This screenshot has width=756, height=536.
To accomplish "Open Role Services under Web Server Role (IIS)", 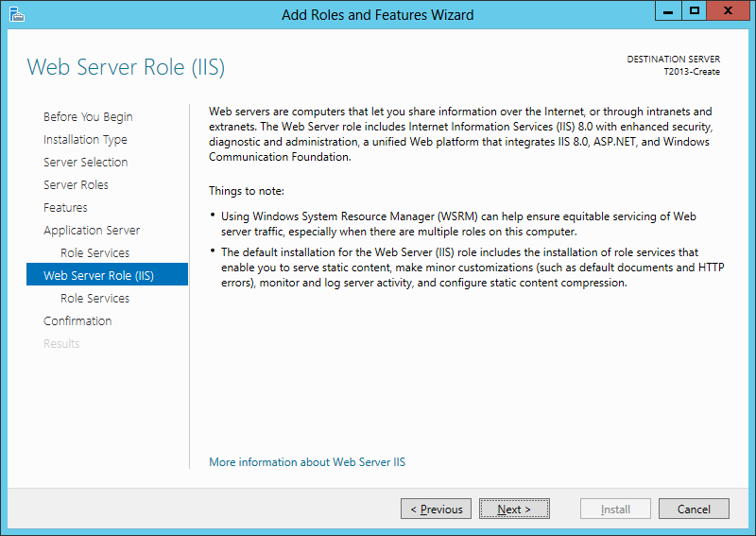I will (x=94, y=299).
